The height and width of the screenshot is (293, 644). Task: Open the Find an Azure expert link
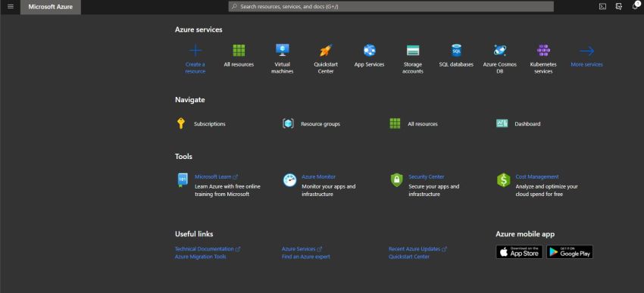pos(306,257)
